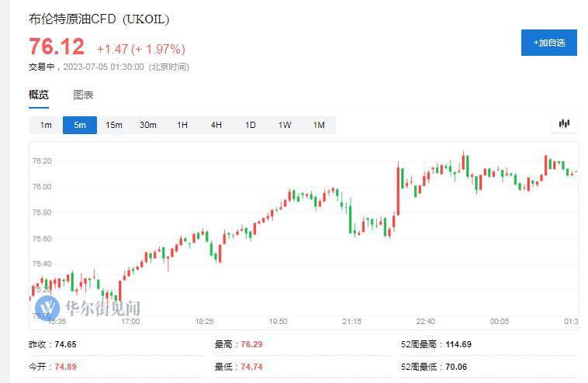Select the 5m interval
This screenshot has width=588, height=383.
[80, 125]
